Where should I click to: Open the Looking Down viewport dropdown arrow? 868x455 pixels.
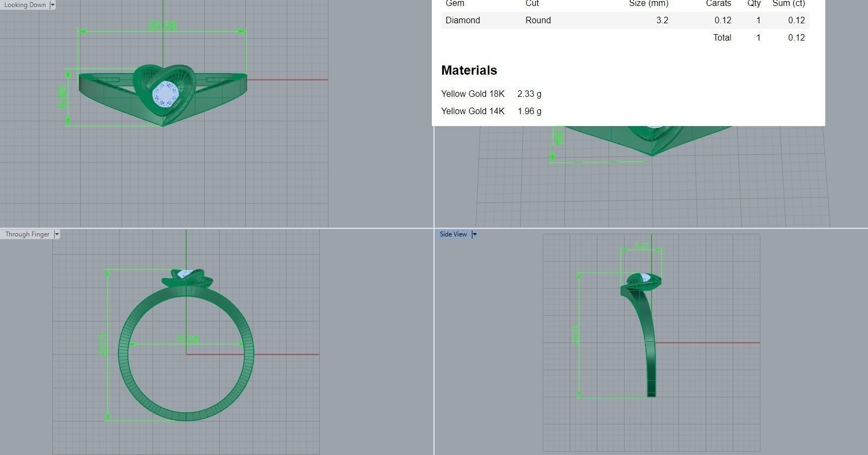coord(52,5)
